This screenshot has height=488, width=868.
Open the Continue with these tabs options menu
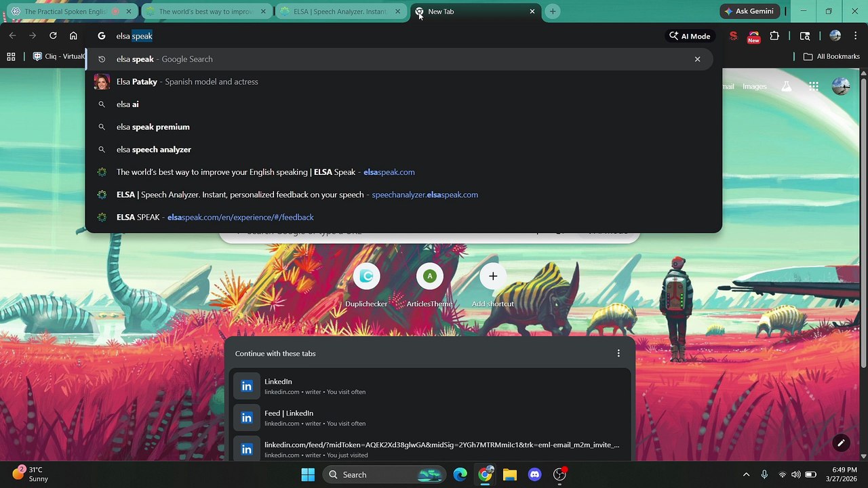coord(618,353)
